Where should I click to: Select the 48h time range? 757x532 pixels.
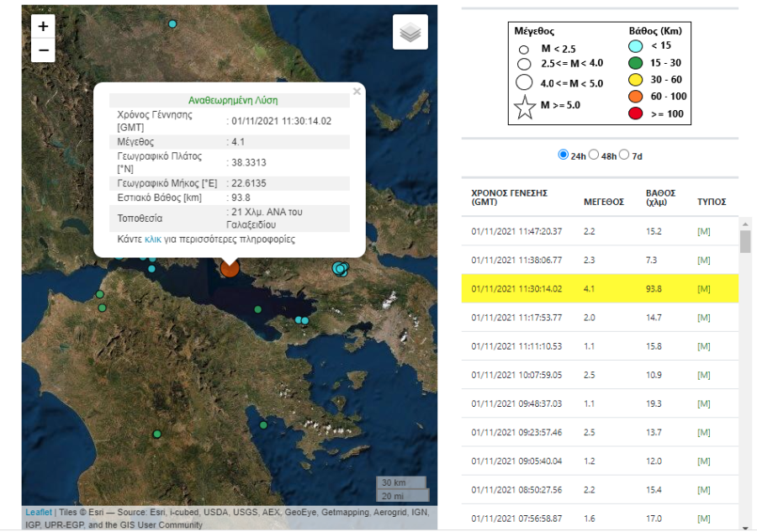click(594, 155)
